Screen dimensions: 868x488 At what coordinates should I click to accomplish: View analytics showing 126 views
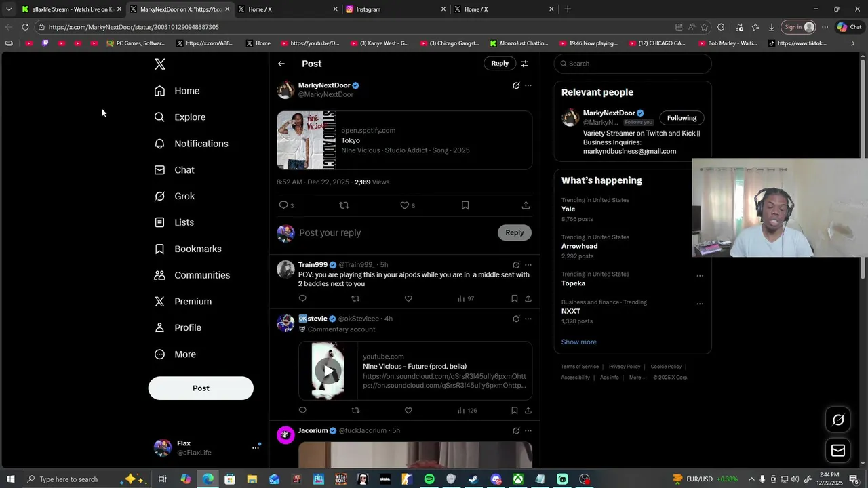coord(467,410)
